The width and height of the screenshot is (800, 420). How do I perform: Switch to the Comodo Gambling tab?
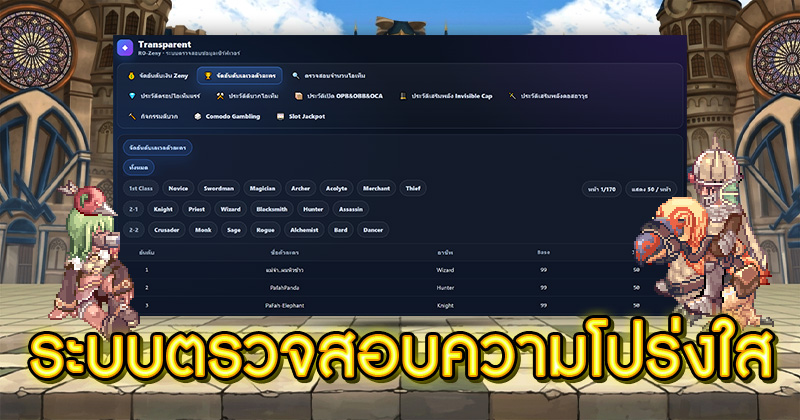(x=227, y=116)
